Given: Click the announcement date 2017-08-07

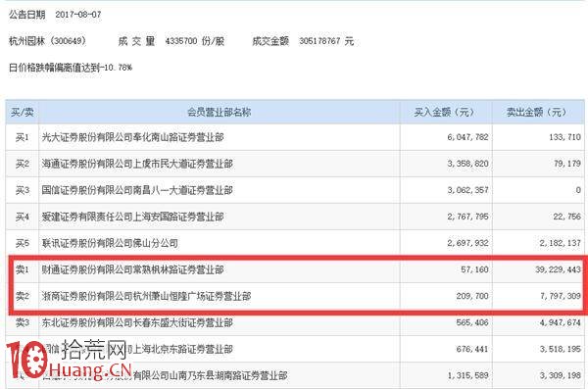Looking at the screenshot, I should pyautogui.click(x=78, y=15).
